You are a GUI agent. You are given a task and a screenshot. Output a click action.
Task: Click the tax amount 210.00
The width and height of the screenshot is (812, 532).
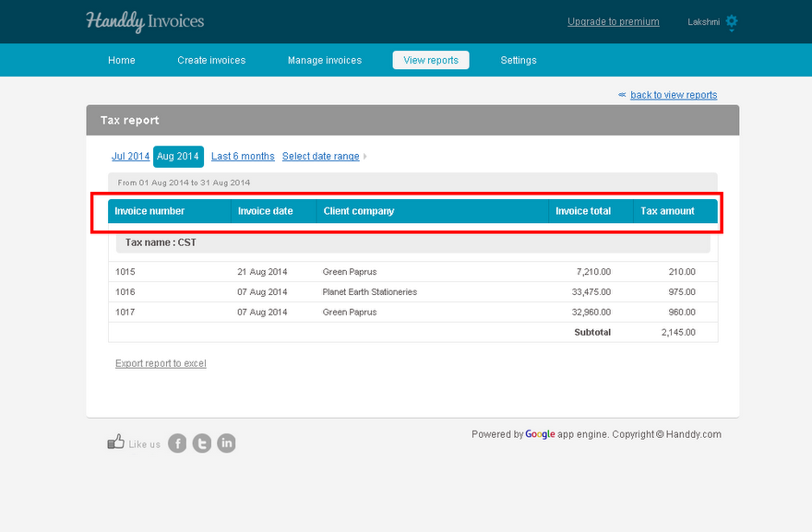[x=682, y=272]
